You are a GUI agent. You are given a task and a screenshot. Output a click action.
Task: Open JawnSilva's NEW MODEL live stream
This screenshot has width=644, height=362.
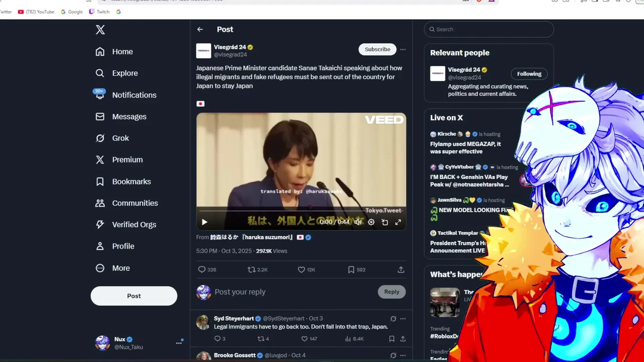(468, 209)
